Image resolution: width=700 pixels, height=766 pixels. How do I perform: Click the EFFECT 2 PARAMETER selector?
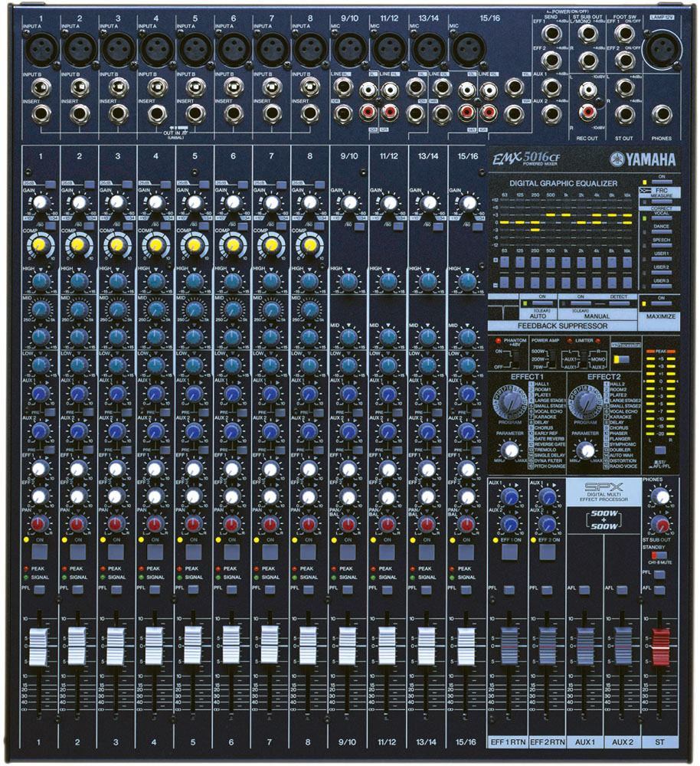(584, 449)
